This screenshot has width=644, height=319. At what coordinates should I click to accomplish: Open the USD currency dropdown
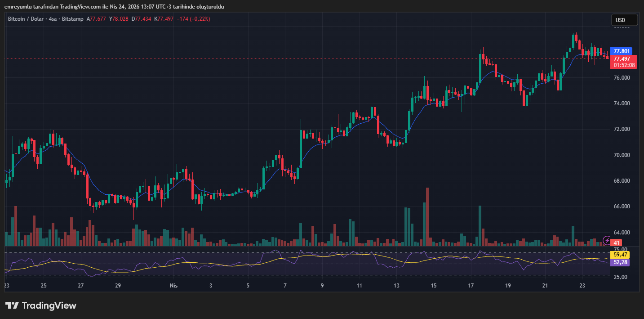point(624,20)
